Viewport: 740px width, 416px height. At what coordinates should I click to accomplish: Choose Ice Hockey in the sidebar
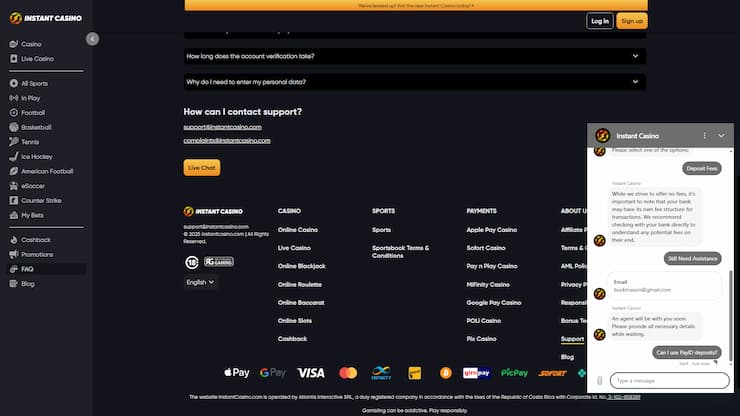pos(37,156)
